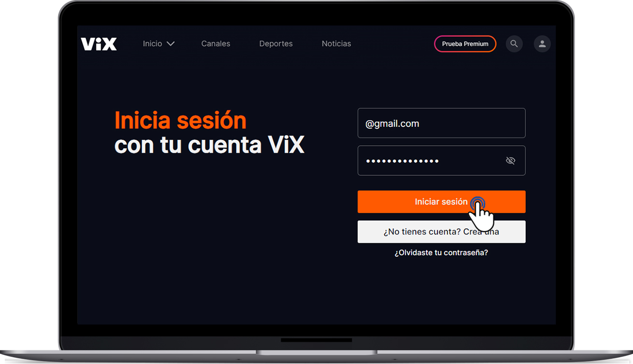Go to the Canales section
Screen dimensions: 633x364
(216, 44)
